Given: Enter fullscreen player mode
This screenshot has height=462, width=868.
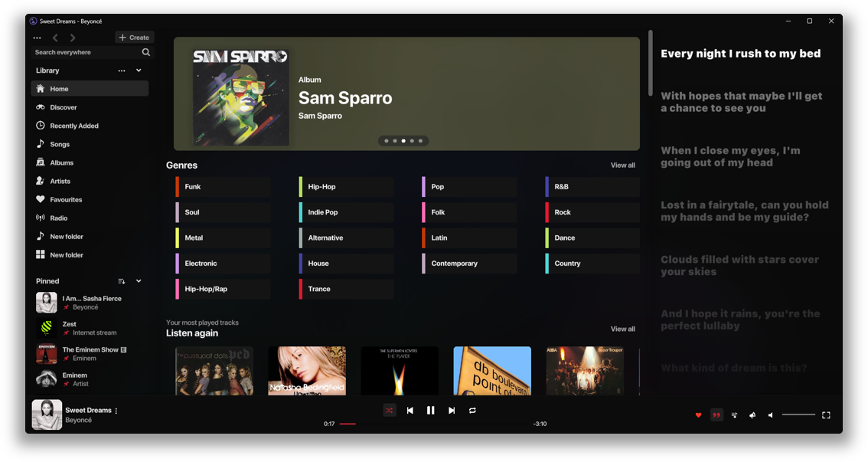Looking at the screenshot, I should click(x=826, y=415).
